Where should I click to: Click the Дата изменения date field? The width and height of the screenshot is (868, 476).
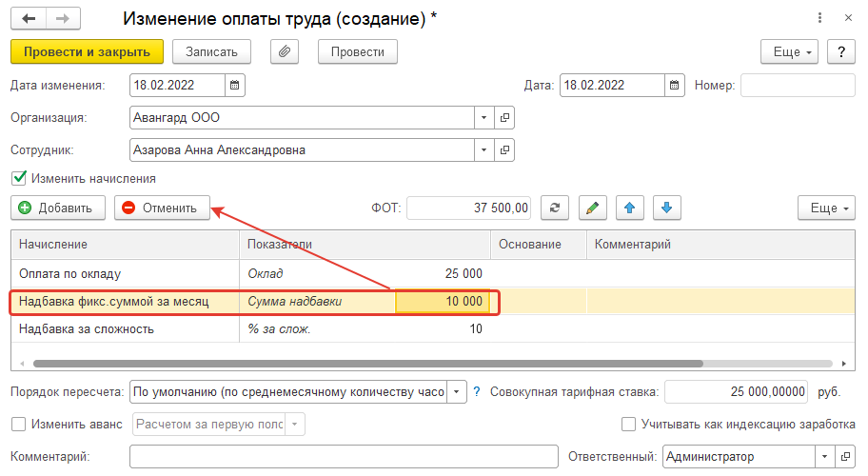tap(178, 86)
